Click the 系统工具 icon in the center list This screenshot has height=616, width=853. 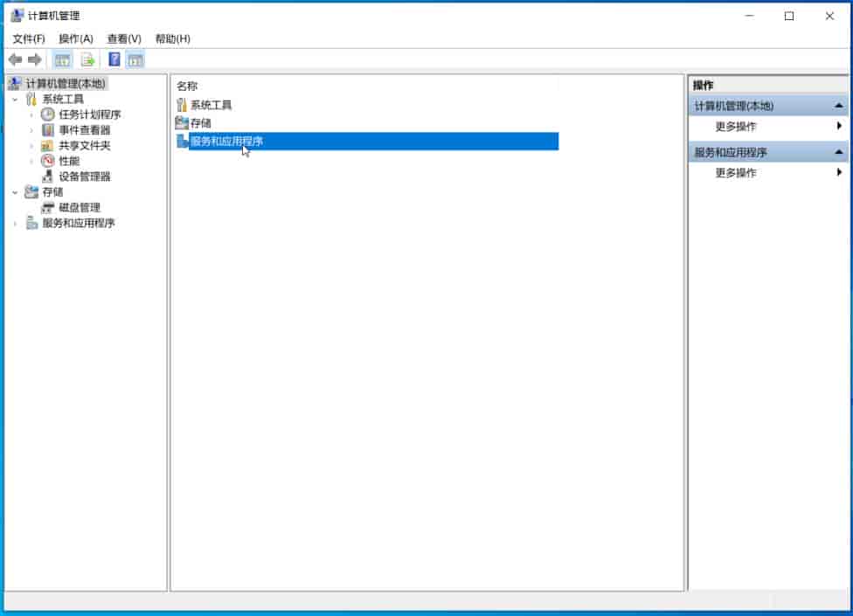coord(182,105)
